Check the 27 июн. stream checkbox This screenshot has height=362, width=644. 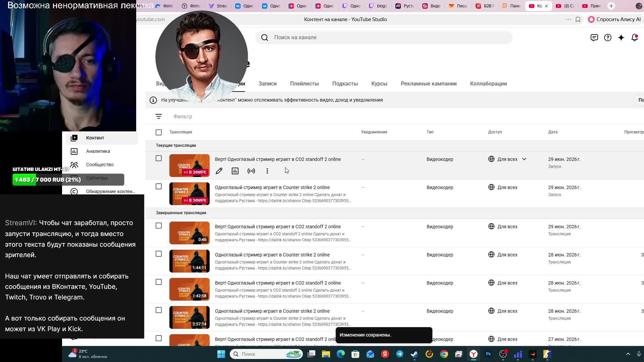pos(159,338)
